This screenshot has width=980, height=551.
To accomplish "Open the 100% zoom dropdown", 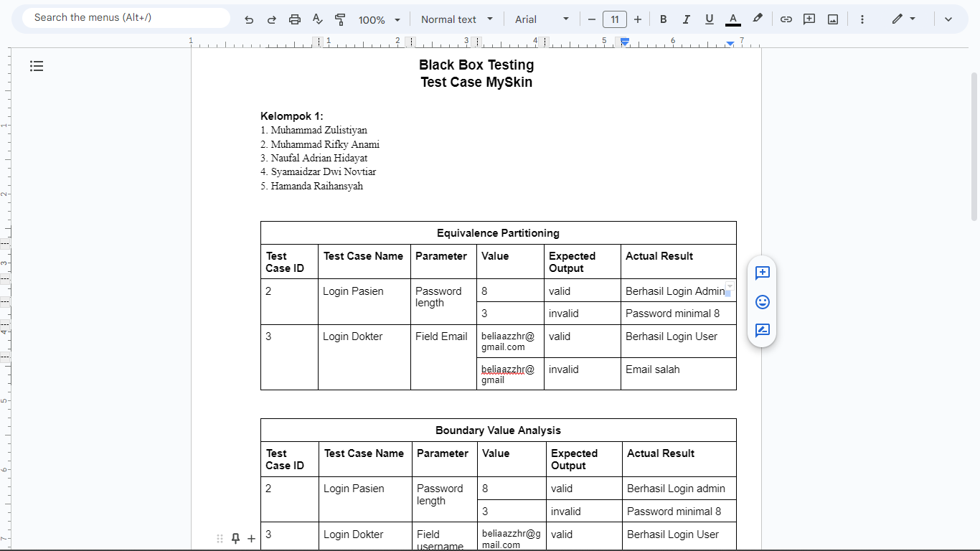I will (380, 19).
